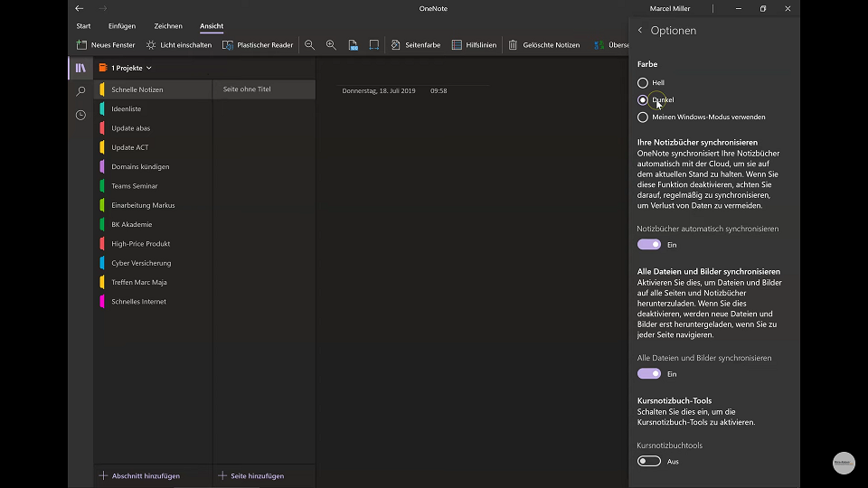Toggle Hilfslinien rule lines
Screen dimensions: 868x488
pyautogui.click(x=474, y=45)
